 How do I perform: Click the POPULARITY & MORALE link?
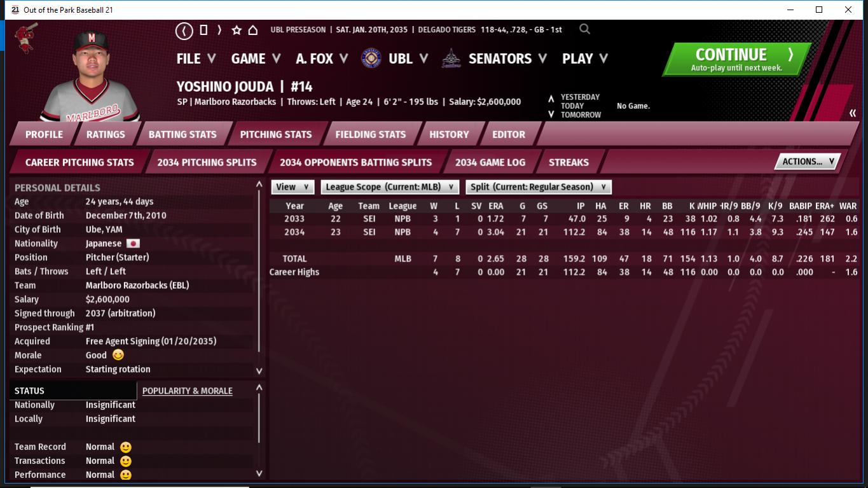coord(187,391)
